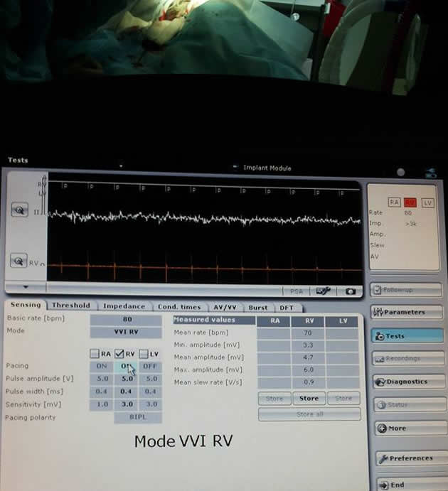Set RV pulse amplitude 5.0
The height and width of the screenshot is (491, 448).
click(126, 379)
